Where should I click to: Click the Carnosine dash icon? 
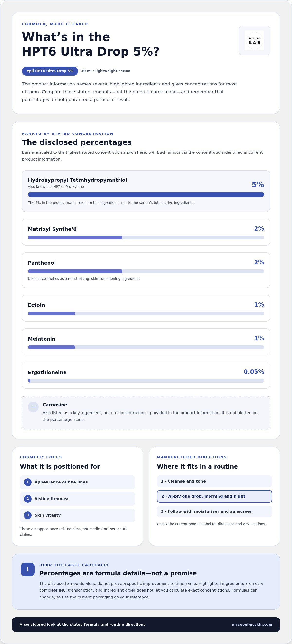click(x=33, y=407)
